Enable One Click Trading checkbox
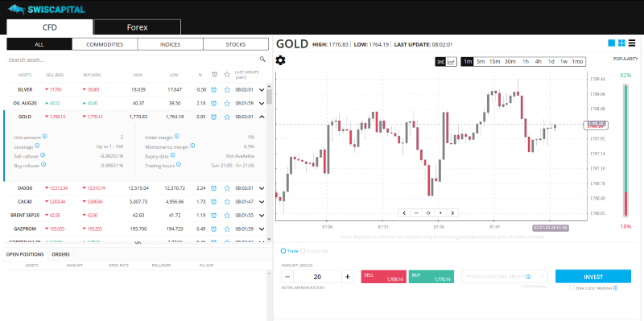Image resolution: width=644 pixels, height=321 pixels. tap(572, 288)
